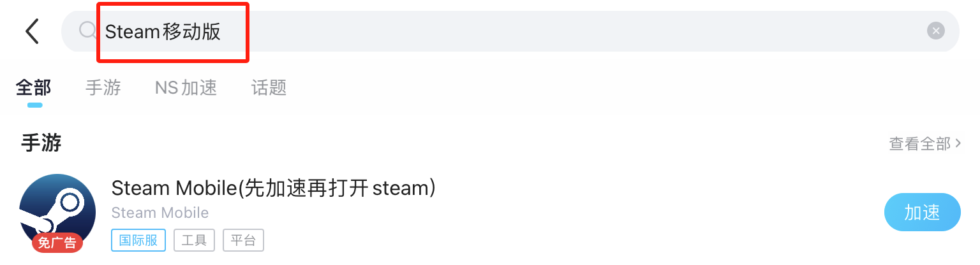Open Steam Mobile(先加速再打开steam) result title
This screenshot has width=980, height=265.
coord(273,188)
